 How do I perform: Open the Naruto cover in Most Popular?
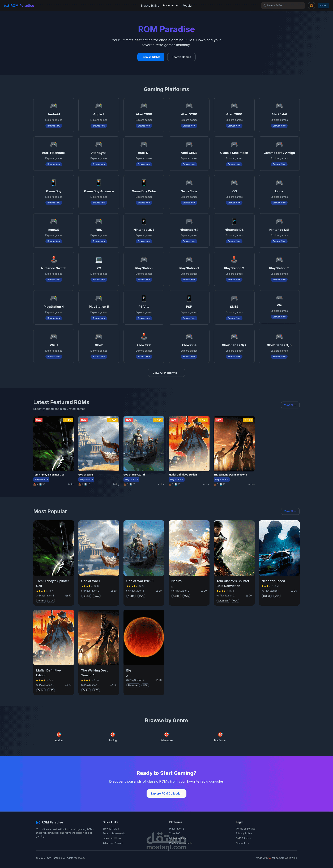189,548
